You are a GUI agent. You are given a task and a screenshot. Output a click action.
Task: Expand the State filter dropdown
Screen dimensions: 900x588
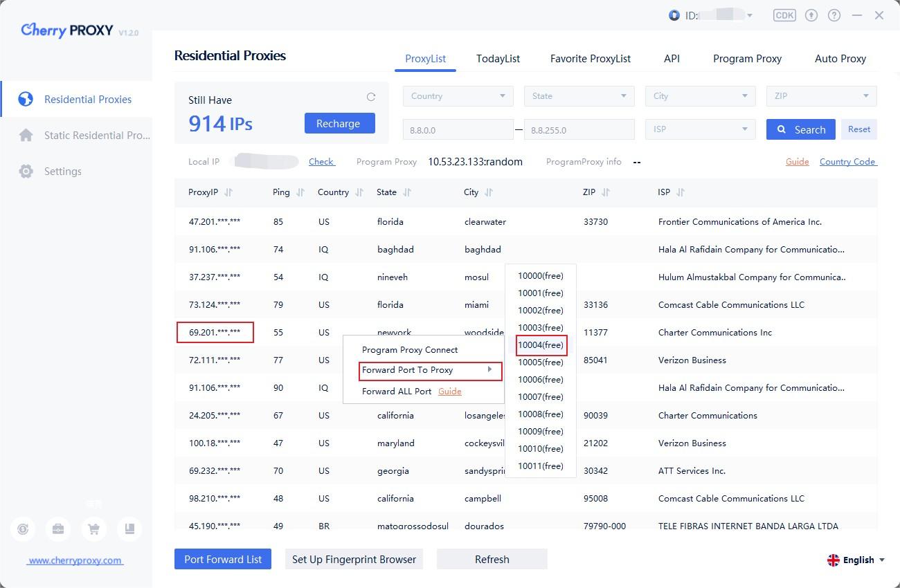point(579,96)
